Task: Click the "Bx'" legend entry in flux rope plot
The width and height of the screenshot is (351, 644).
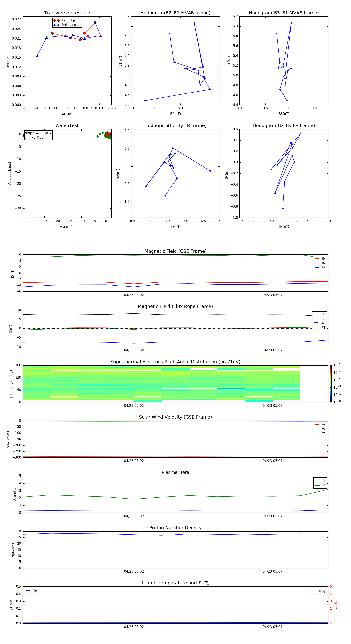Action: pos(320,314)
